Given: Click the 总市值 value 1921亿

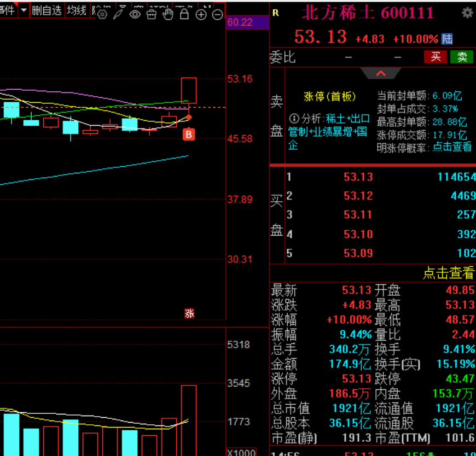Looking at the screenshot, I should 351,408.
